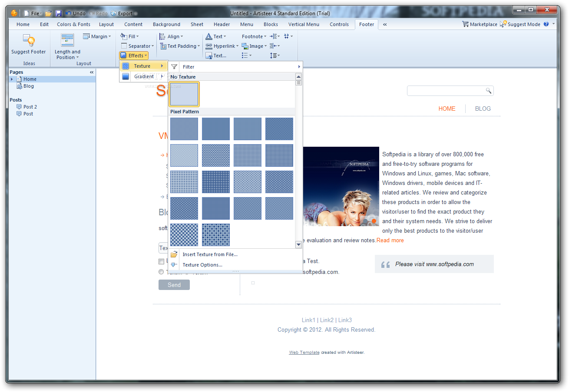The width and height of the screenshot is (569, 392).
Task: Click the increase indent icon
Action: [x=273, y=36]
